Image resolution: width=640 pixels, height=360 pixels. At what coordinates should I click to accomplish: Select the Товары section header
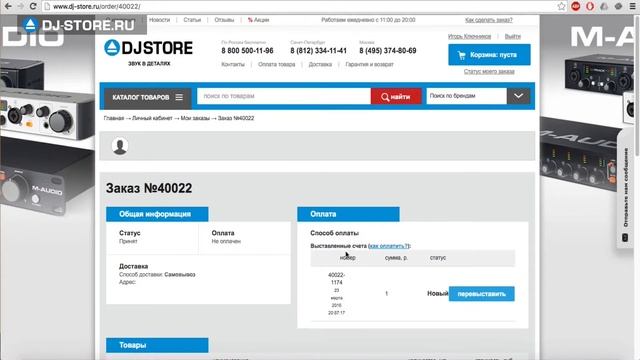tap(157, 345)
